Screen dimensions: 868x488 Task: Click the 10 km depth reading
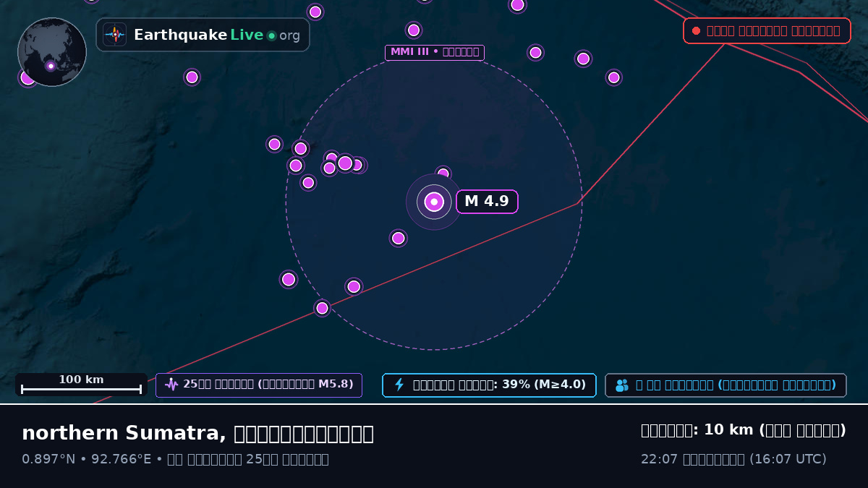pos(744,430)
